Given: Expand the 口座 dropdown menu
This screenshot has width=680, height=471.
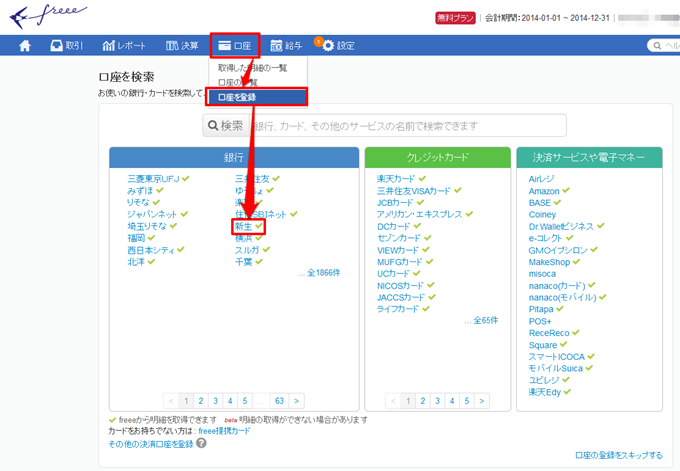Looking at the screenshot, I should [235, 46].
